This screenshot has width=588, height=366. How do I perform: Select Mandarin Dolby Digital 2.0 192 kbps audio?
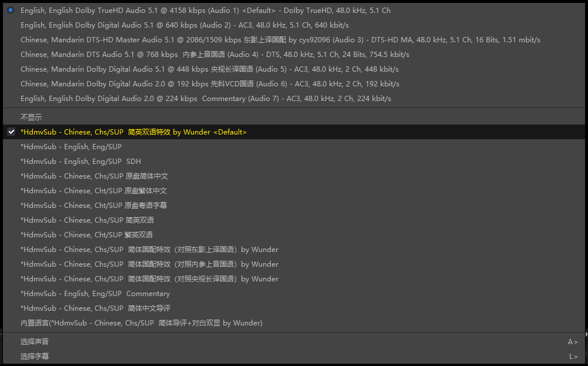210,84
